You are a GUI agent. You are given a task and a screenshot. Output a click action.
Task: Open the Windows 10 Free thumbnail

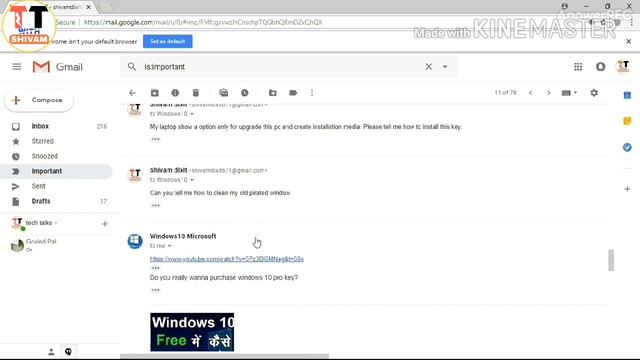tap(192, 332)
